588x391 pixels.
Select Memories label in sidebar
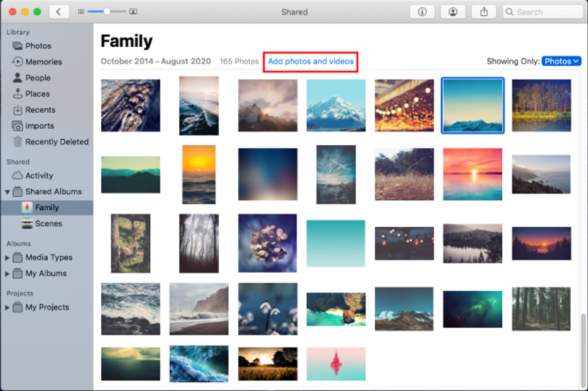coord(43,61)
